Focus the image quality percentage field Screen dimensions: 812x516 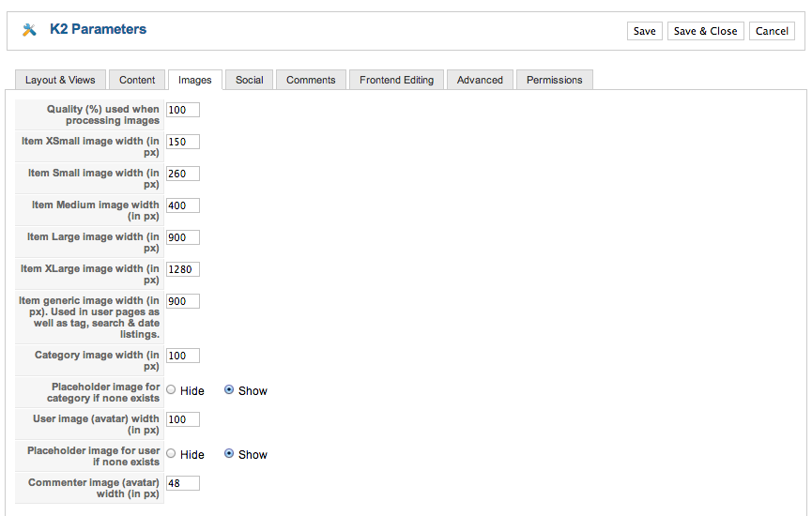pos(183,110)
